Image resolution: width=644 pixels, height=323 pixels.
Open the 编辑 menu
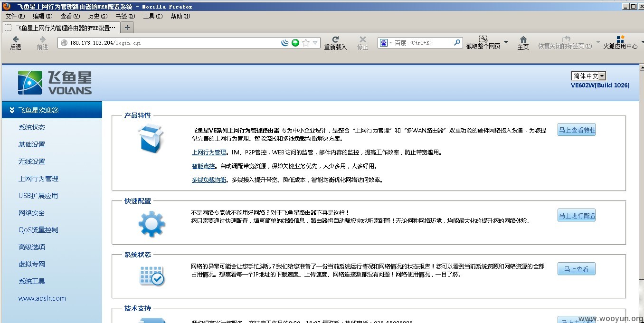(x=42, y=16)
